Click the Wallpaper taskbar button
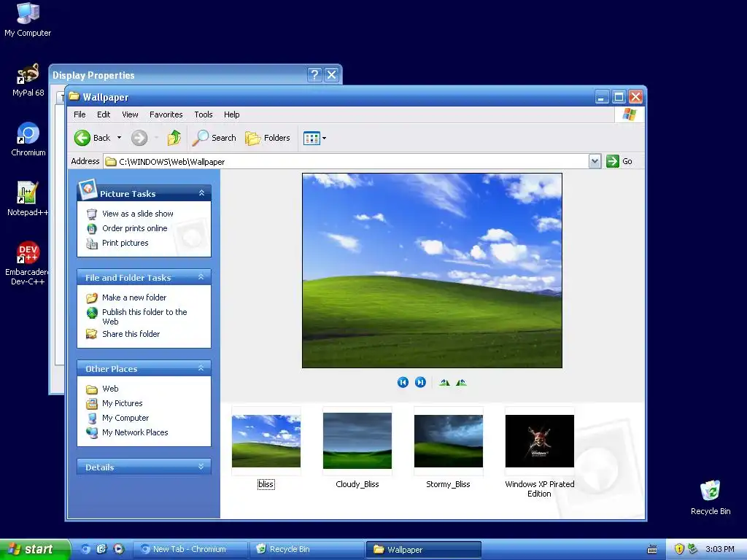The image size is (747, 560). (x=424, y=550)
